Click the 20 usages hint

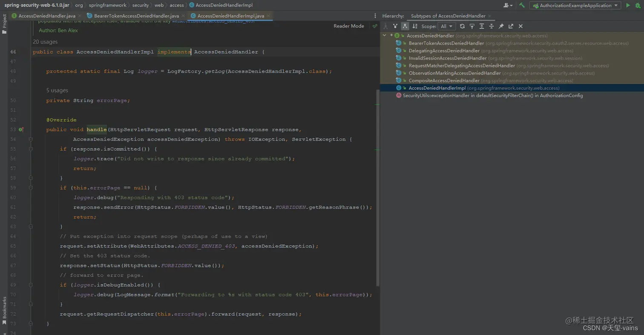point(45,42)
